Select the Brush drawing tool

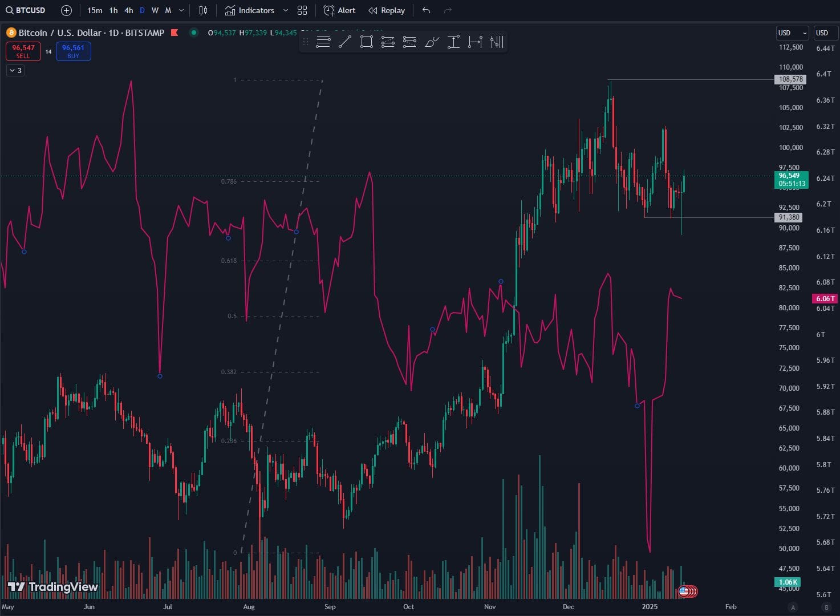pyautogui.click(x=432, y=42)
